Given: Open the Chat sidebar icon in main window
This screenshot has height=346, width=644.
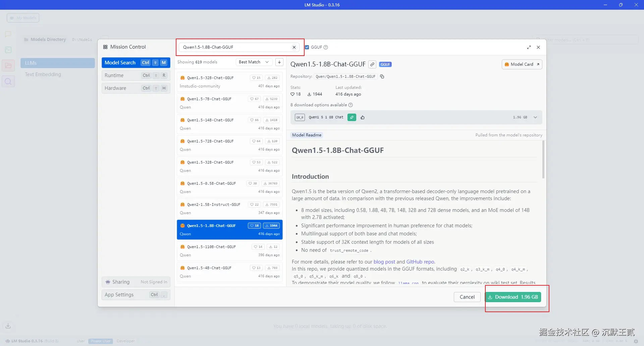Looking at the screenshot, I should [8, 34].
